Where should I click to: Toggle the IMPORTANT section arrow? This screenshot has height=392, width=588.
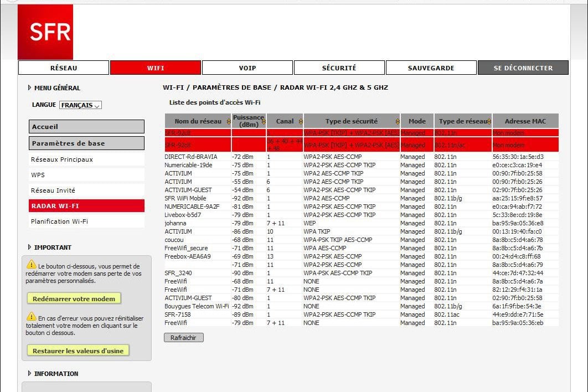click(30, 247)
